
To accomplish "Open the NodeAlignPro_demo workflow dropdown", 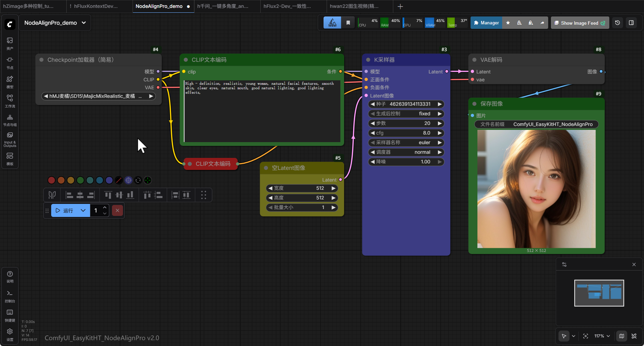I will click(55, 23).
